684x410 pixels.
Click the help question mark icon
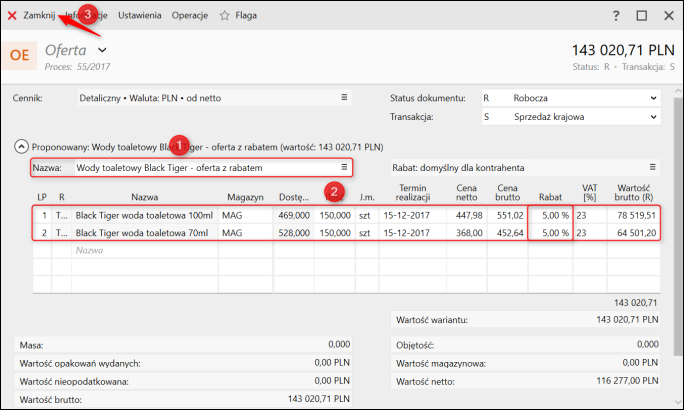(616, 16)
